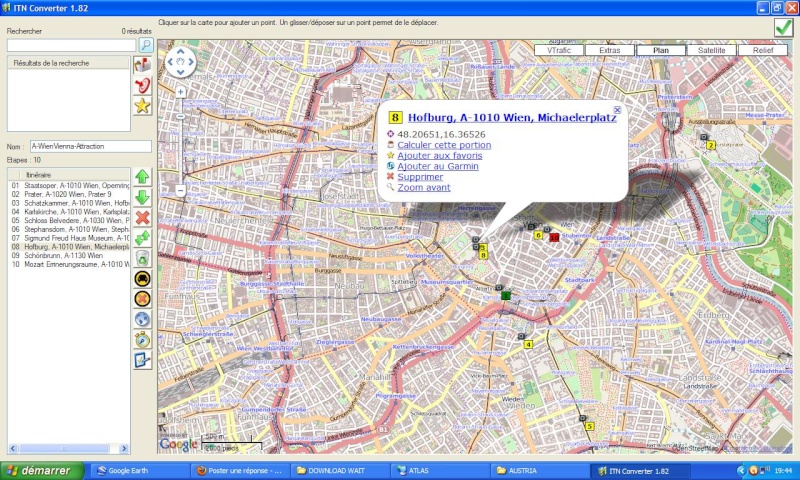Open favorites with the star icon
The image size is (800, 480).
click(142, 106)
